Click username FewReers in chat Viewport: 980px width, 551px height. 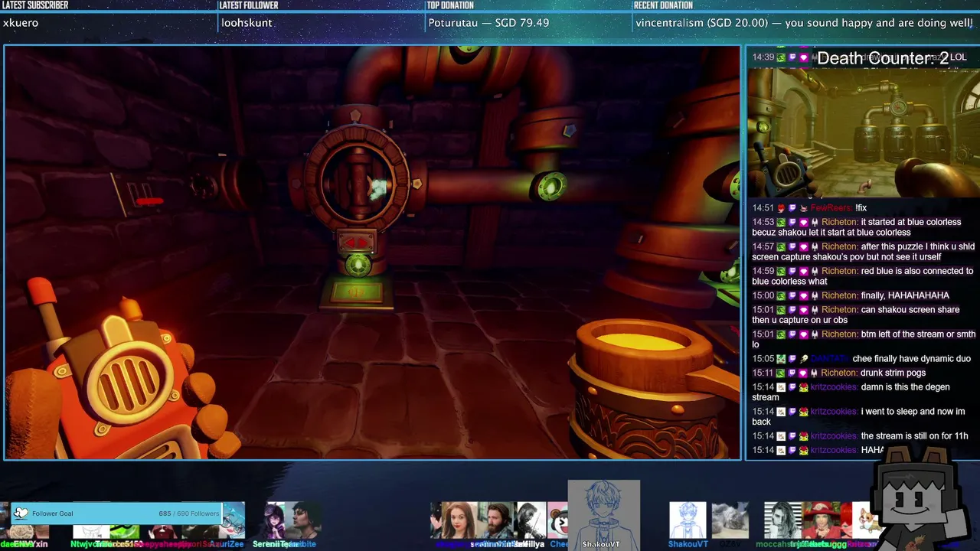(831, 208)
